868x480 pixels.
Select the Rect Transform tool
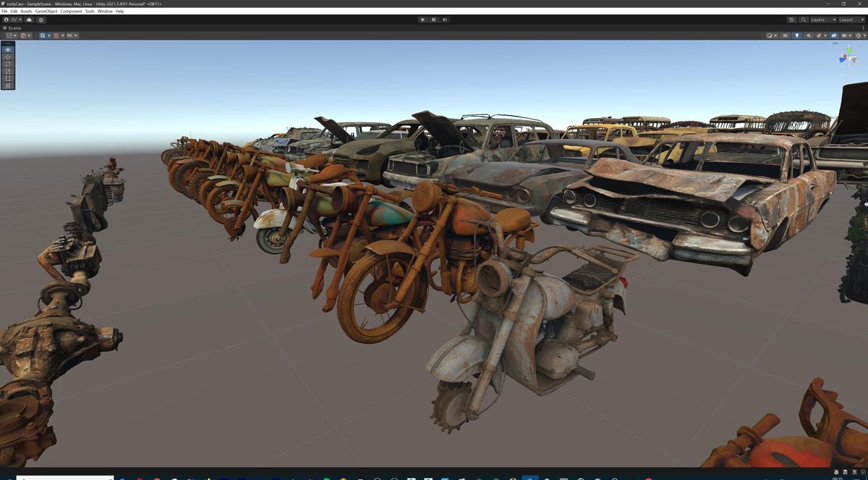(7, 78)
